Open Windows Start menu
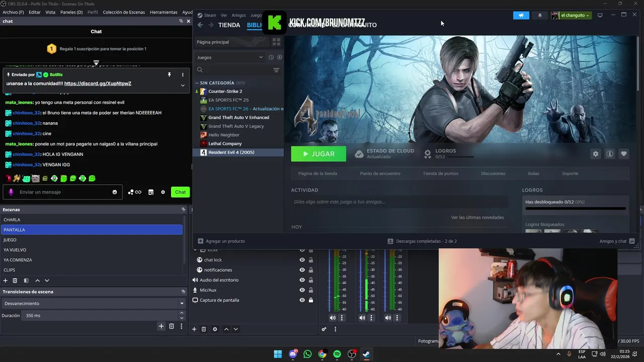 [x=278, y=354]
